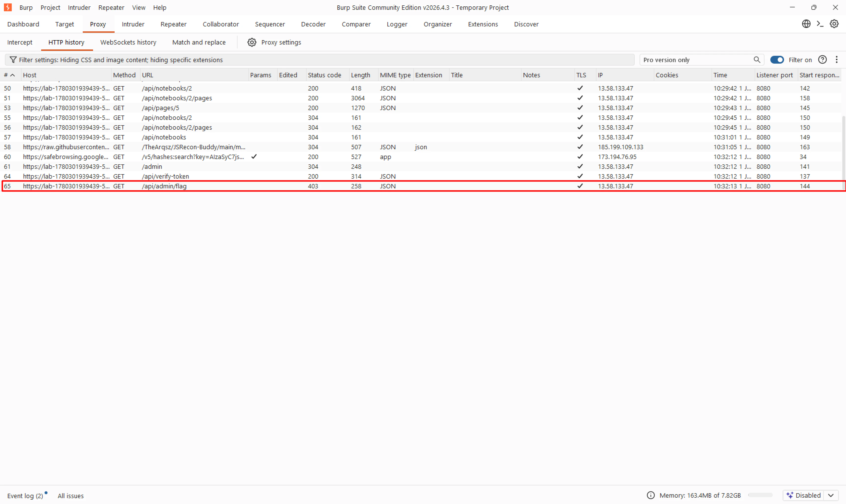The image size is (846, 504).
Task: Click the Memory 163.4MB status text
Action: click(700, 495)
